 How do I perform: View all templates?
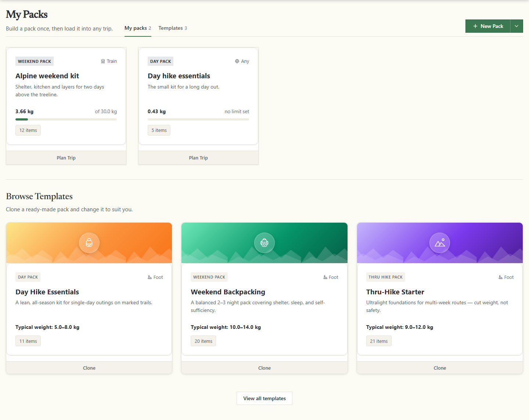pyautogui.click(x=264, y=398)
